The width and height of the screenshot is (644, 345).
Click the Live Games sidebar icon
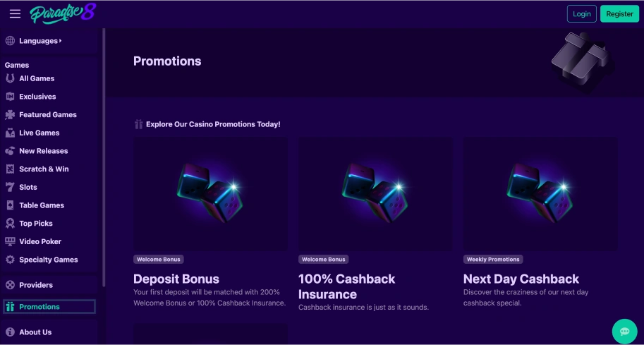pyautogui.click(x=10, y=133)
